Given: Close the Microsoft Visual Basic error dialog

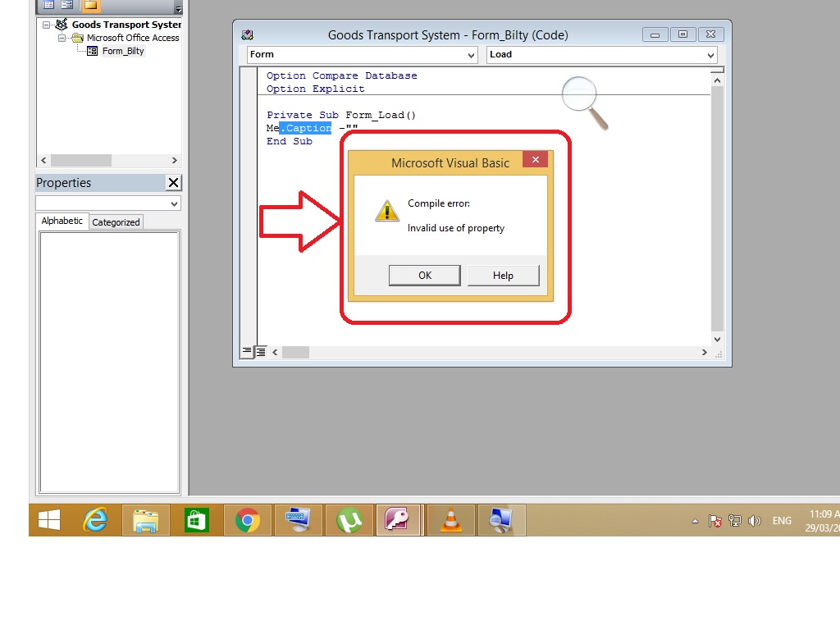Looking at the screenshot, I should pyautogui.click(x=535, y=160).
